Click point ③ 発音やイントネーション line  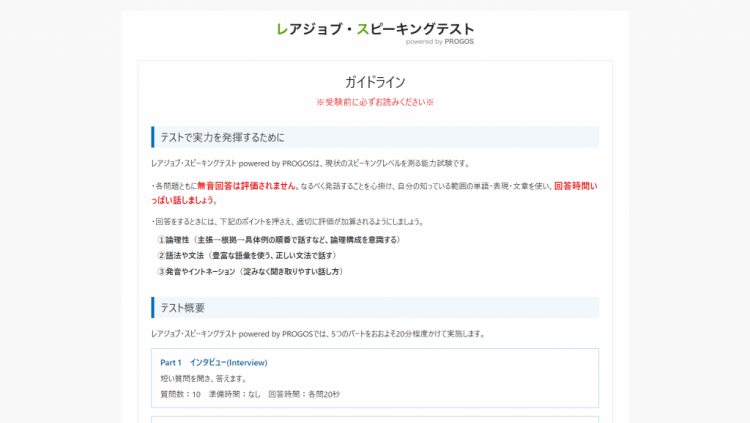pyautogui.click(x=250, y=271)
